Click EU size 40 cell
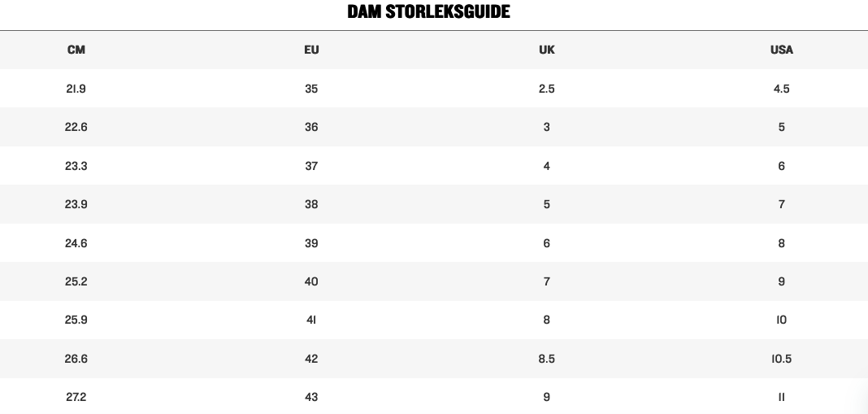This screenshot has width=868, height=414. click(x=311, y=281)
